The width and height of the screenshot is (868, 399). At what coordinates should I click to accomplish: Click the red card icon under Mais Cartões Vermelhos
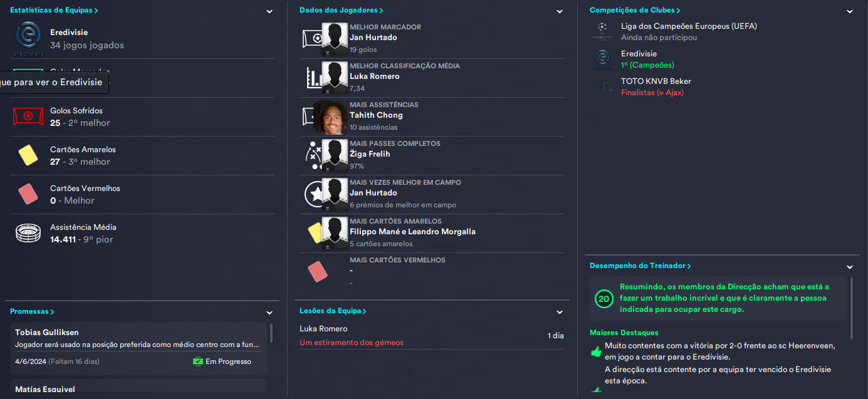[x=318, y=271]
